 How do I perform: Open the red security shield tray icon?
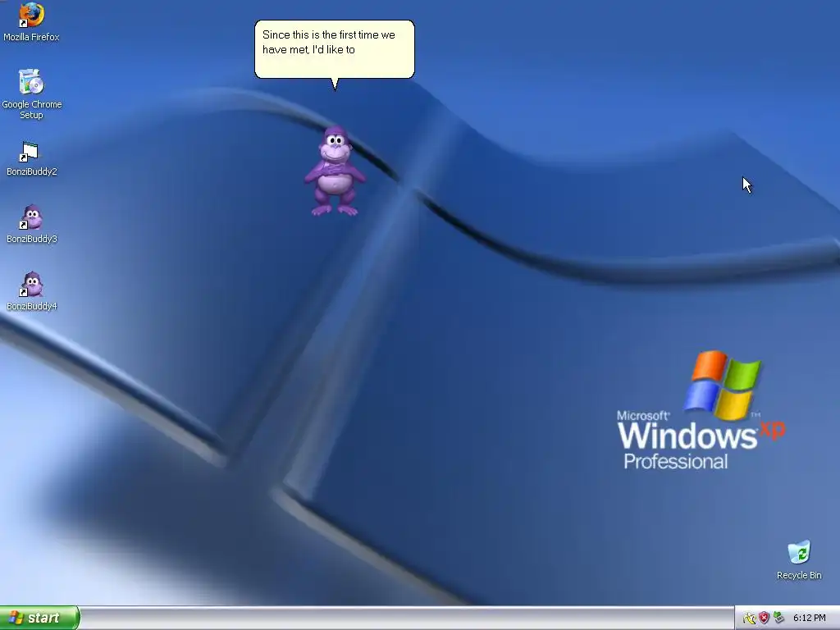click(x=764, y=619)
